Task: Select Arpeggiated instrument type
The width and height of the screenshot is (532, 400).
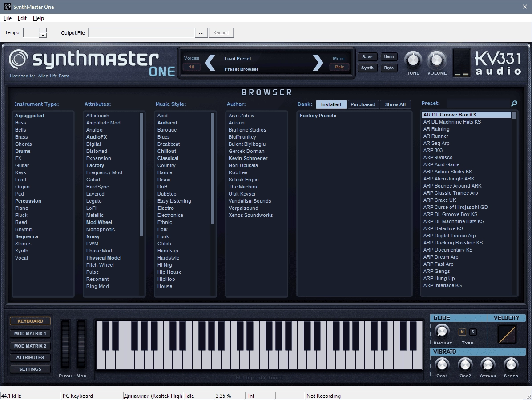Action: pos(29,116)
